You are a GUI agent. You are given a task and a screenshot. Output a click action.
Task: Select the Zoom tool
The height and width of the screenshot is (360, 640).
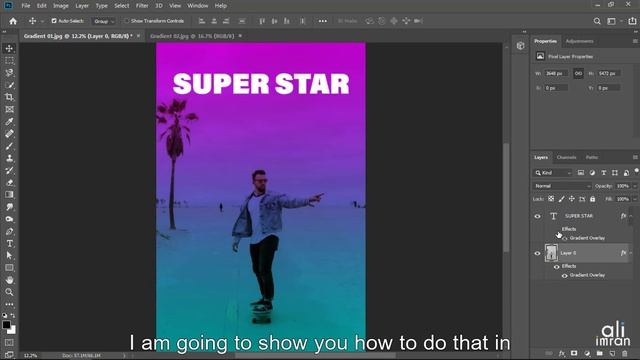pos(9,292)
